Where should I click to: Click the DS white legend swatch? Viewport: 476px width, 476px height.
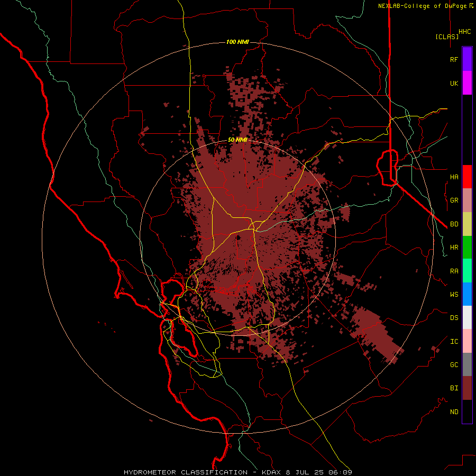click(467, 317)
